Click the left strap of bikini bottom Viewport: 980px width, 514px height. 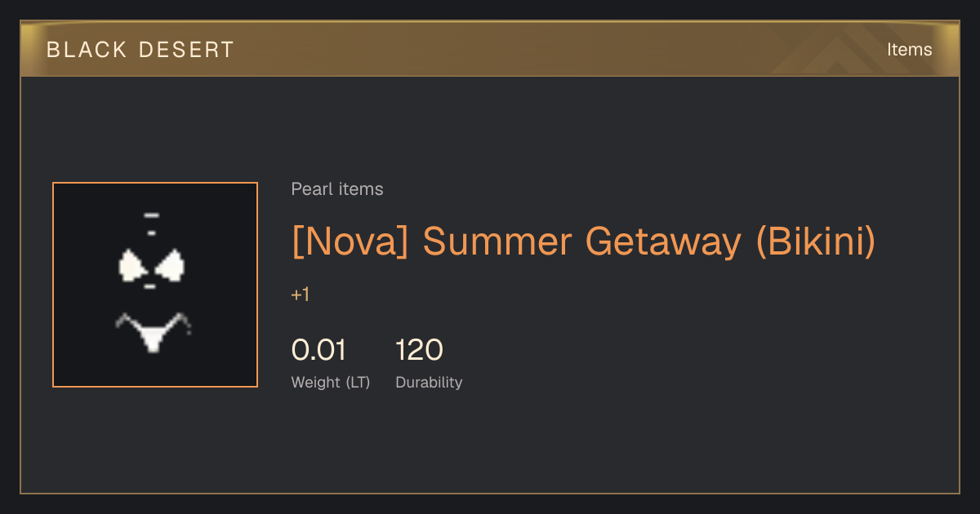128,321
